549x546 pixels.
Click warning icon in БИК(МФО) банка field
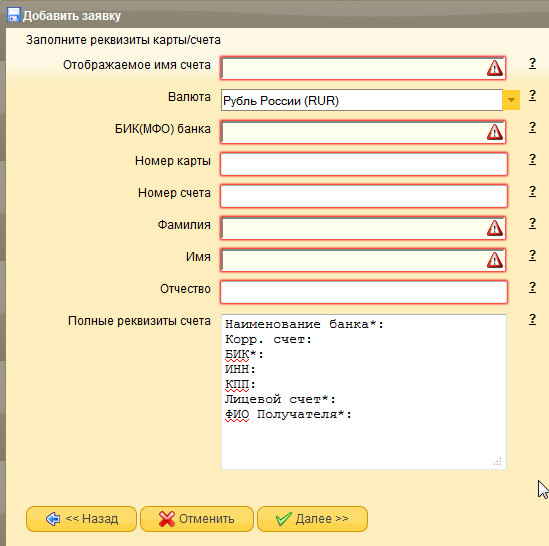point(494,132)
